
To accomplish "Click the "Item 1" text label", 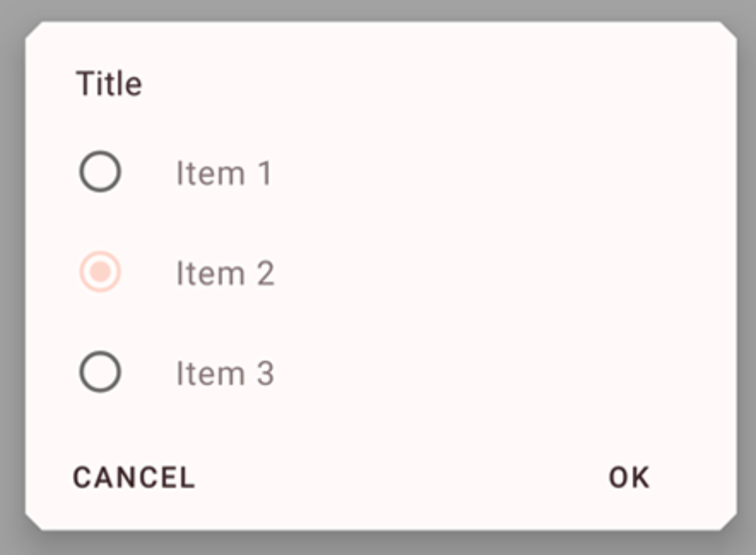I will pos(223,174).
